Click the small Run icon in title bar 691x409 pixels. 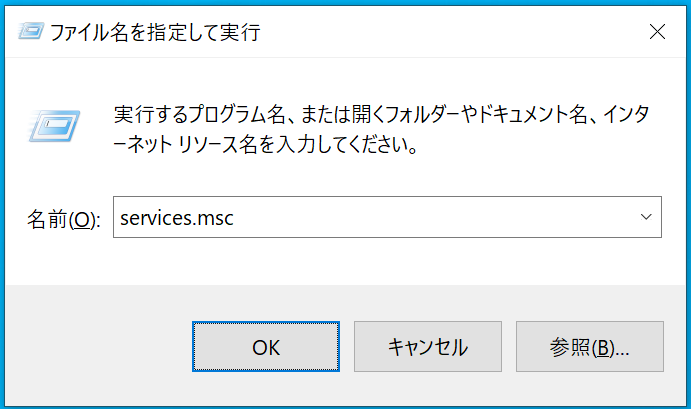(x=31, y=31)
